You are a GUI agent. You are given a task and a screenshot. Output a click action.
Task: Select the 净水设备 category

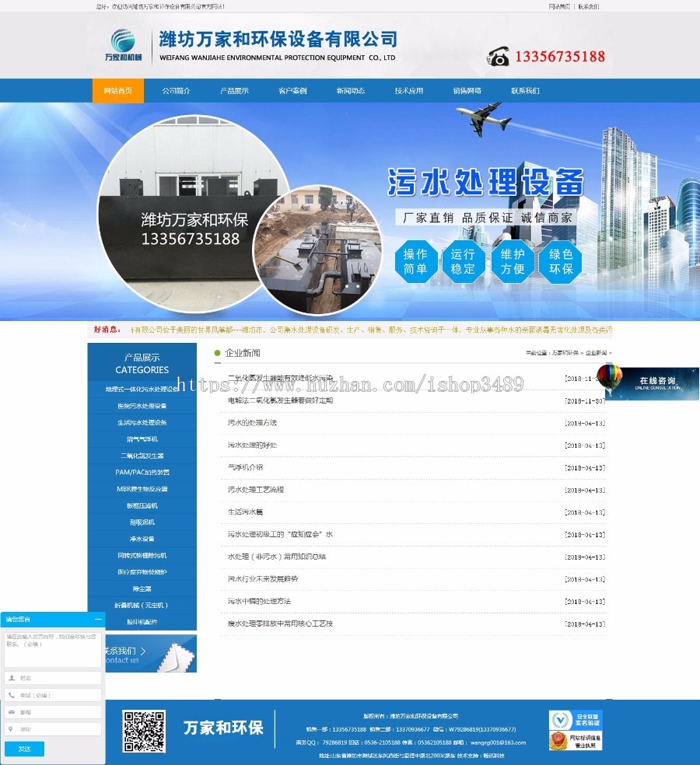(142, 539)
